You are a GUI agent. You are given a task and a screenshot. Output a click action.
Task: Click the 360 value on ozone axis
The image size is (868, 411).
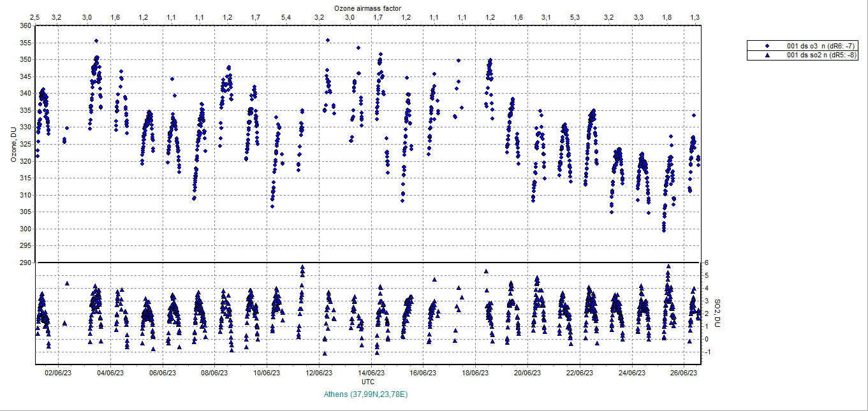(25, 26)
